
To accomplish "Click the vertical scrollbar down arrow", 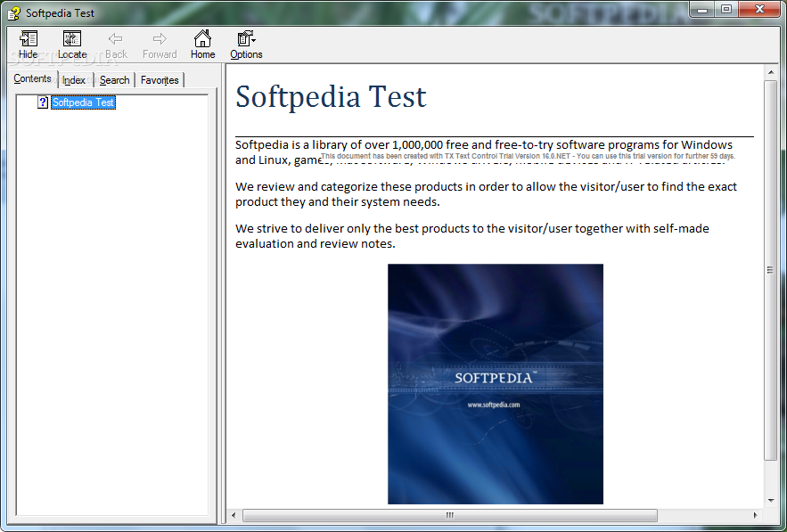I will click(x=770, y=501).
